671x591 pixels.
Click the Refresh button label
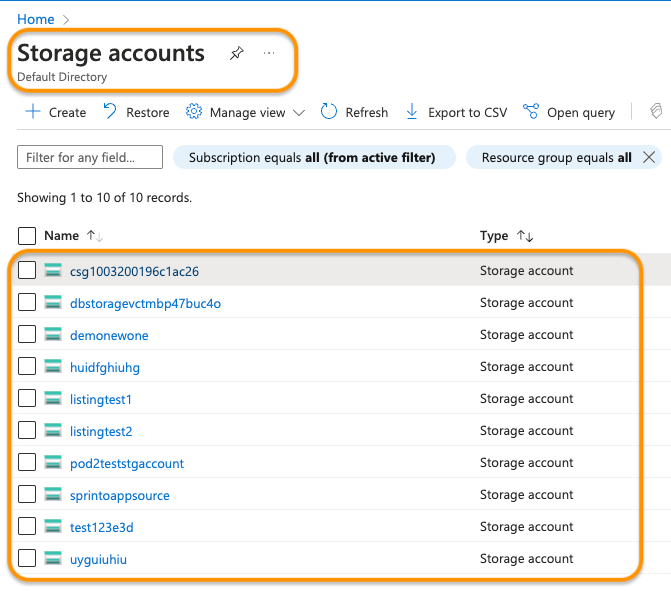pos(367,113)
